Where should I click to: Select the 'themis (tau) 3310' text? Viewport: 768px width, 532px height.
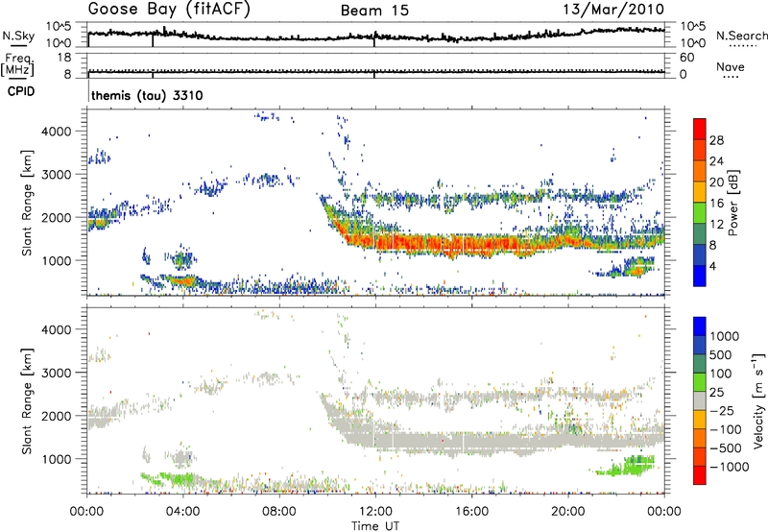(x=147, y=95)
